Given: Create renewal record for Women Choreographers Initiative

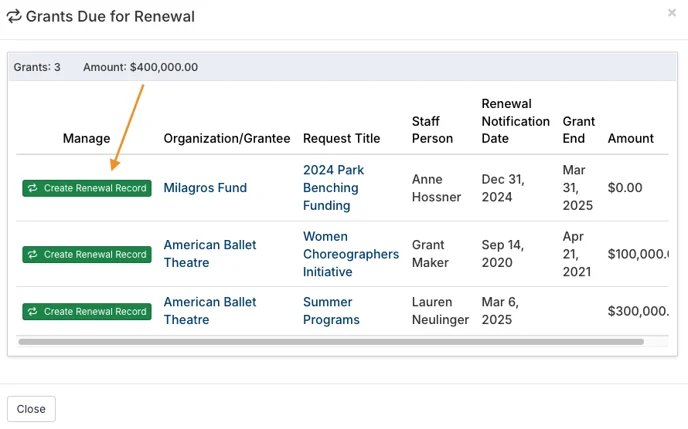Looking at the screenshot, I should tap(87, 254).
